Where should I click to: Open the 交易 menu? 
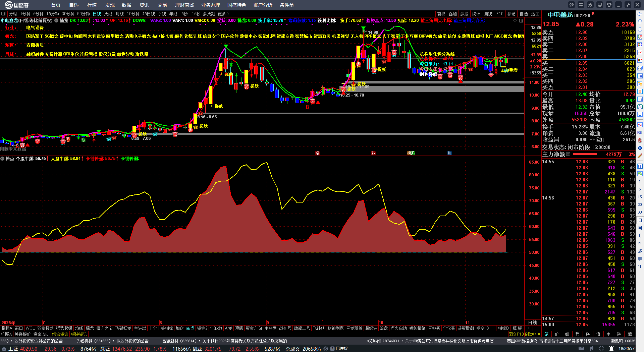click(x=162, y=5)
